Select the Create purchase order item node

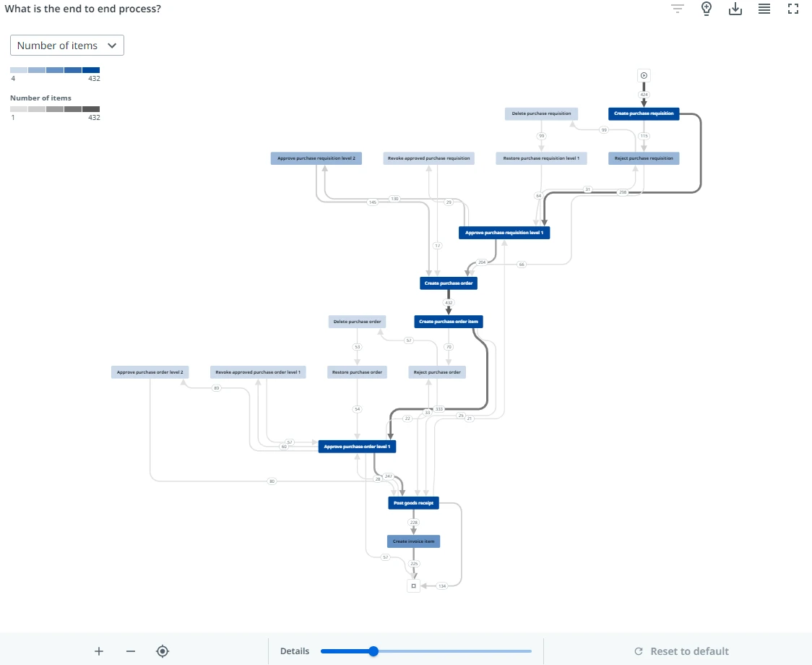coord(449,322)
